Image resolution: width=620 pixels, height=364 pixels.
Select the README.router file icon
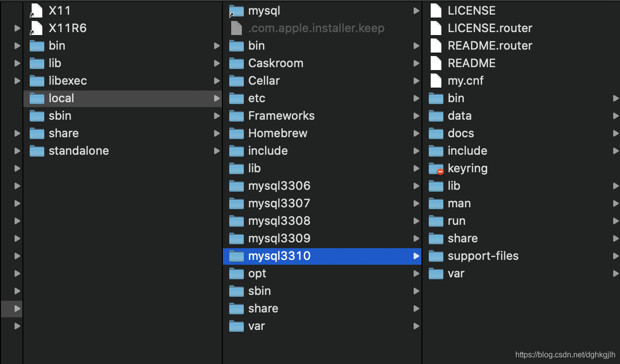click(436, 46)
